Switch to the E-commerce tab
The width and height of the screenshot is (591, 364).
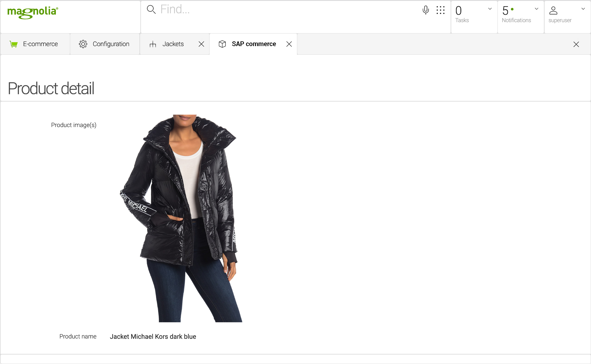40,44
